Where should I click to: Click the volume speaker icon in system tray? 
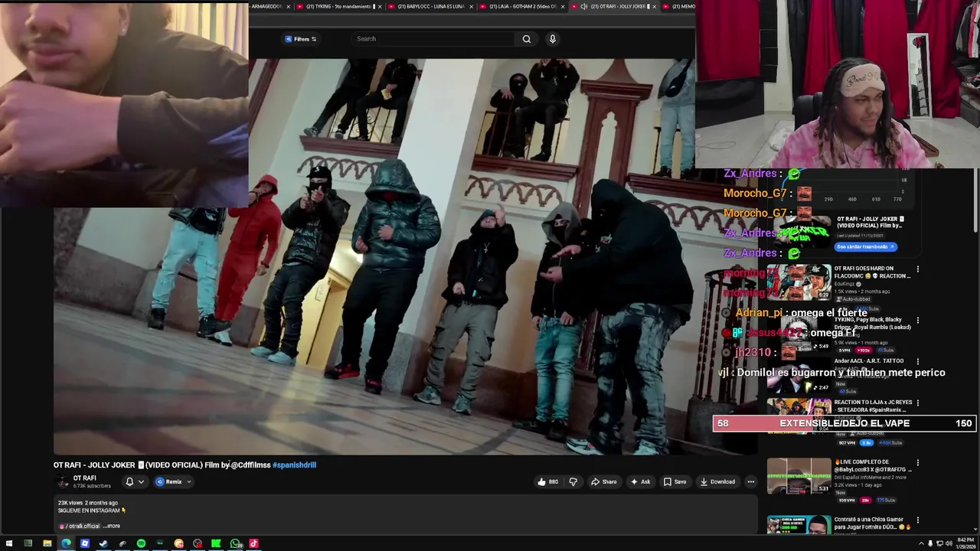click(x=949, y=544)
